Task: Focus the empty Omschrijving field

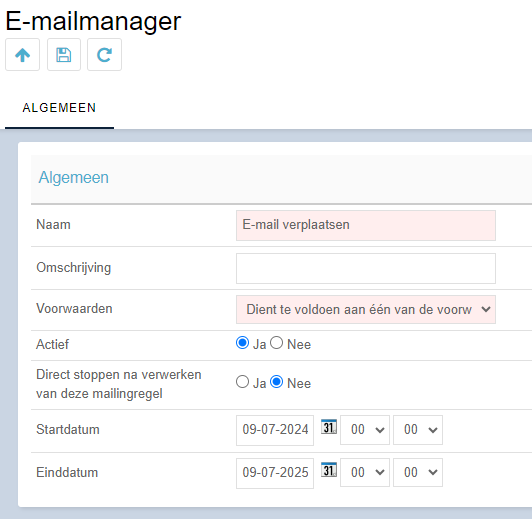Action: click(x=366, y=268)
